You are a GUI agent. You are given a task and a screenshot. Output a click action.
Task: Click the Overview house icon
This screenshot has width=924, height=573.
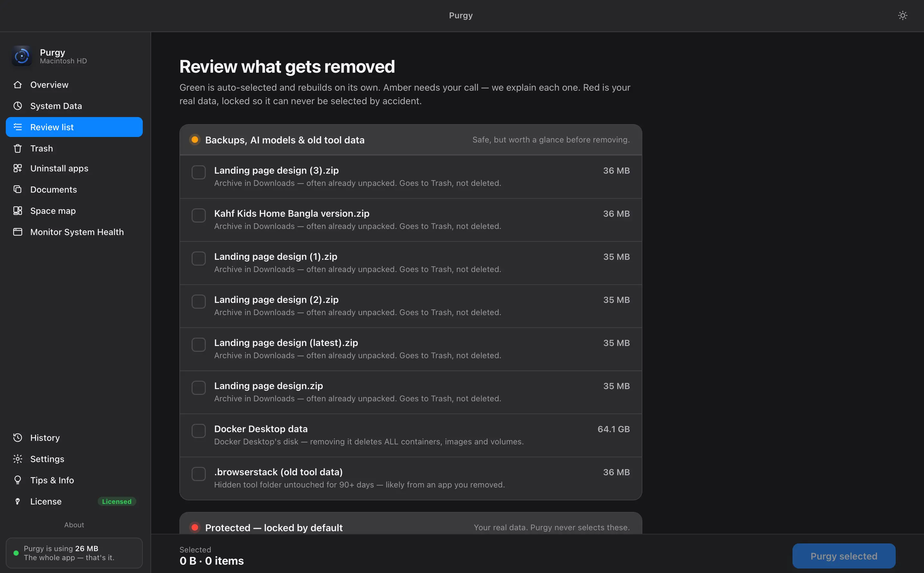pos(17,85)
